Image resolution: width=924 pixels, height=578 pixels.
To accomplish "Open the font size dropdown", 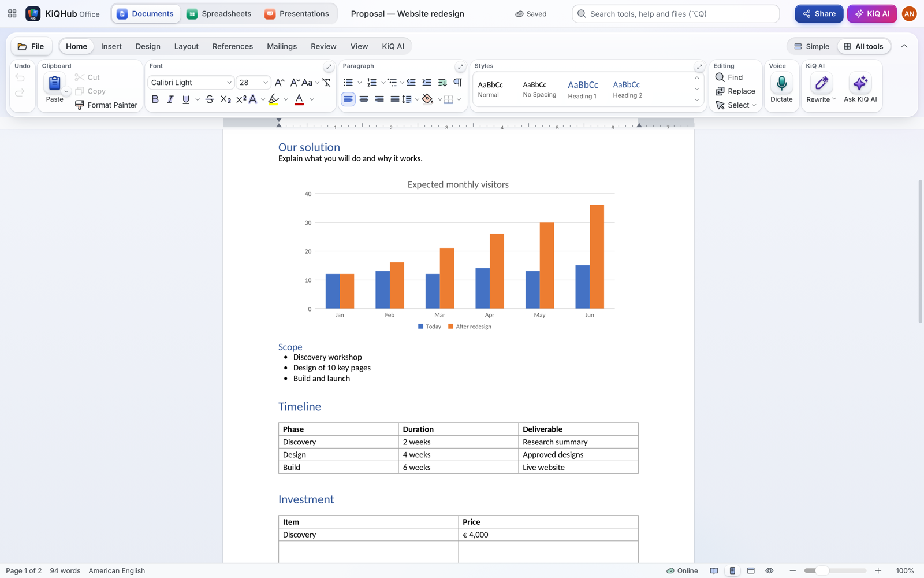I will point(265,83).
